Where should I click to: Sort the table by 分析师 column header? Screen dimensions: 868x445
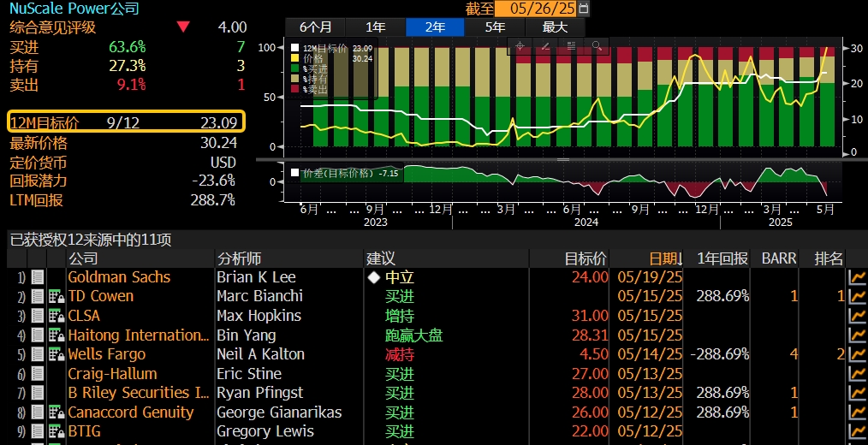(239, 258)
